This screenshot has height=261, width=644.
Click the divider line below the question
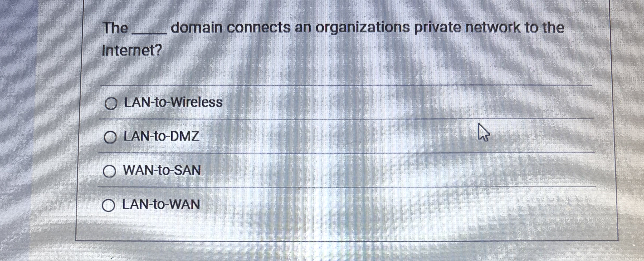[x=316, y=85]
